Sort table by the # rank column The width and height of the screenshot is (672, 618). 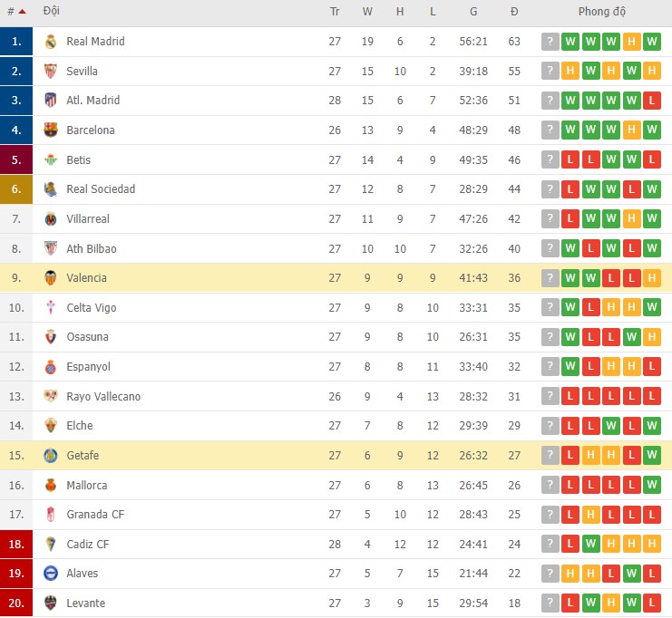(16, 12)
